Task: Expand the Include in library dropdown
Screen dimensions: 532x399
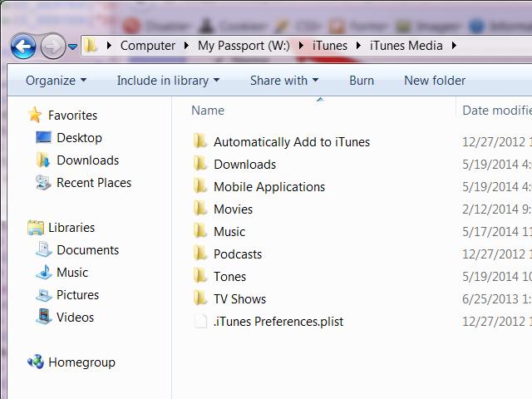Action: 168,81
